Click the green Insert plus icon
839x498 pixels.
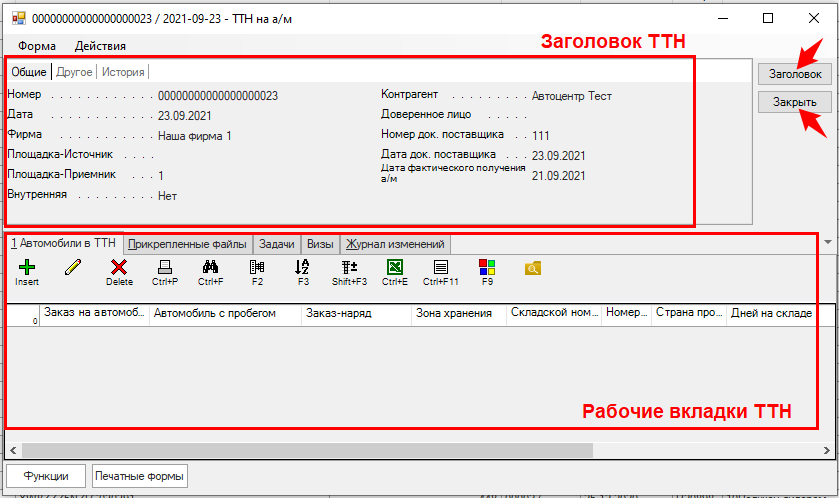click(27, 267)
